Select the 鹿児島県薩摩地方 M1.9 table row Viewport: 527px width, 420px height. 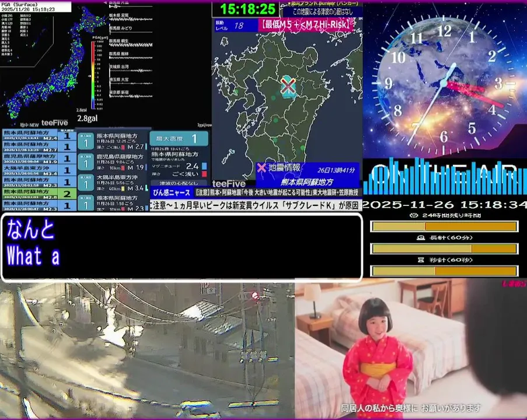(40, 159)
